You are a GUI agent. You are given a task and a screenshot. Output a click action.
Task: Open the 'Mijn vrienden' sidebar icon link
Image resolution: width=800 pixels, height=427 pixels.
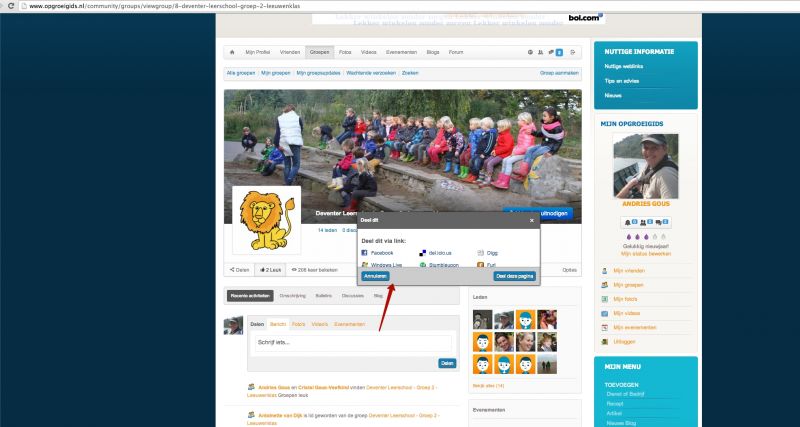tap(605, 271)
